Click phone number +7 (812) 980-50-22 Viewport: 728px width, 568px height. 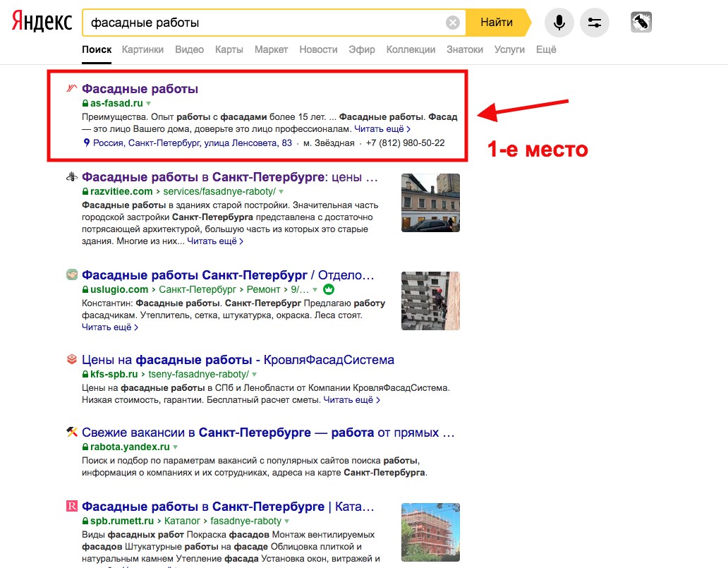(405, 143)
